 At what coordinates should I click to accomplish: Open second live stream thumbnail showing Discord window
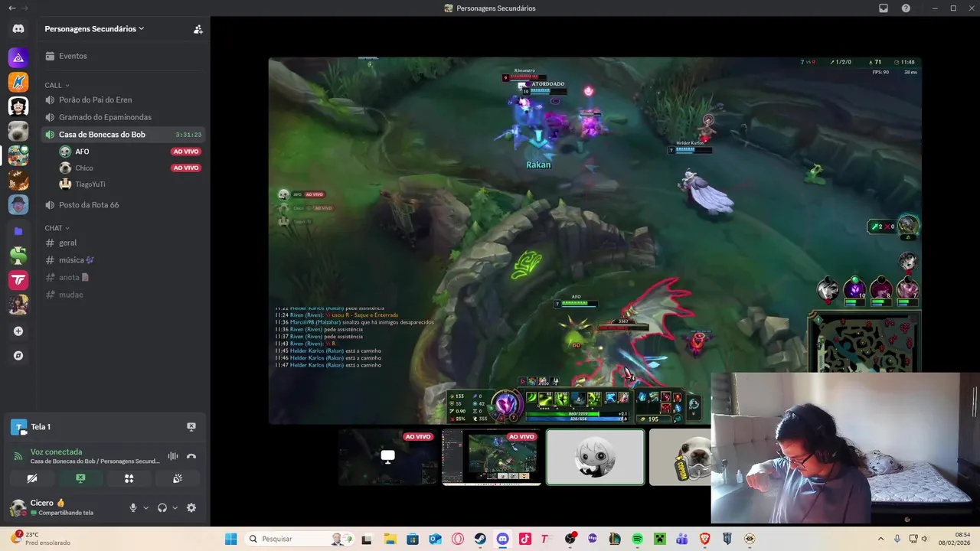(x=492, y=457)
